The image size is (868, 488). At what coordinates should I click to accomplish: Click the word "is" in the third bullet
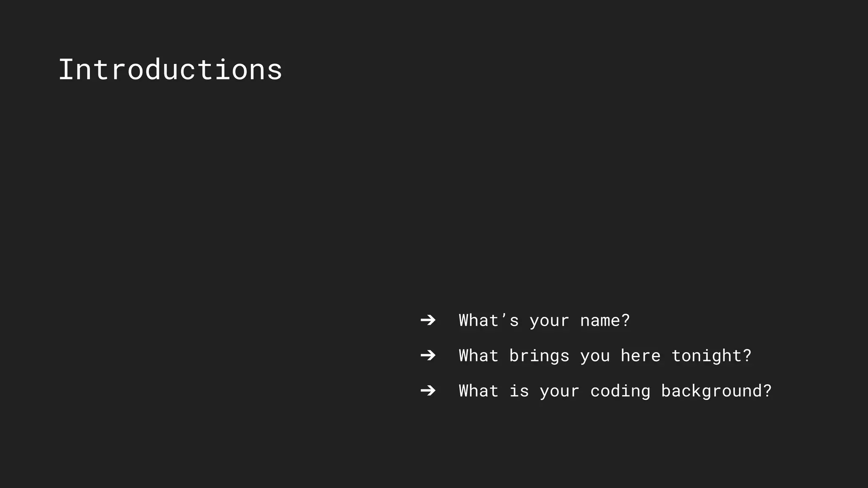click(519, 391)
